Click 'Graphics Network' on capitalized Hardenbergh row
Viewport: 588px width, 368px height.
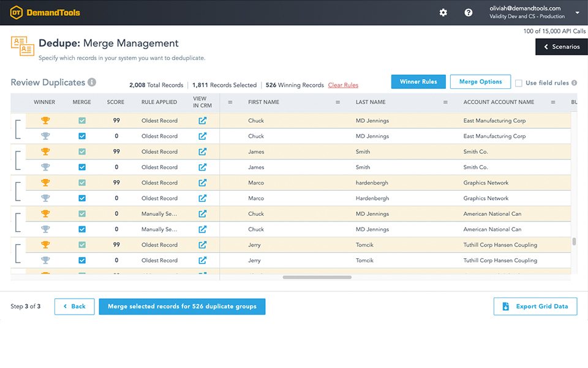coord(486,198)
